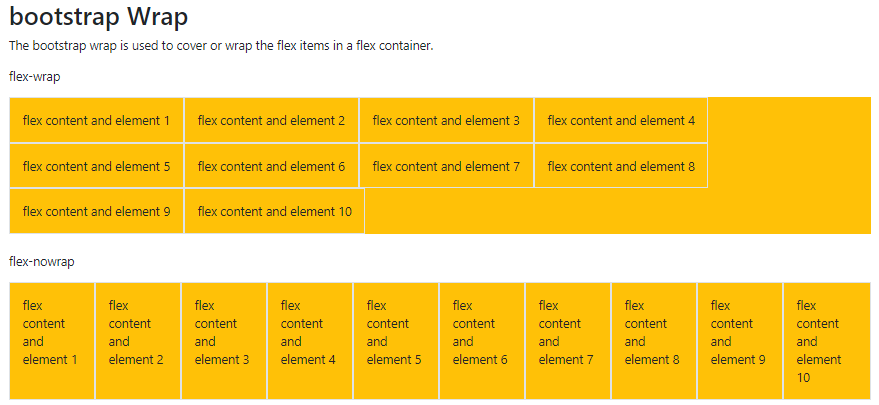Click flex-wrap box "element 7"
This screenshot has height=405, width=879.
click(x=446, y=167)
